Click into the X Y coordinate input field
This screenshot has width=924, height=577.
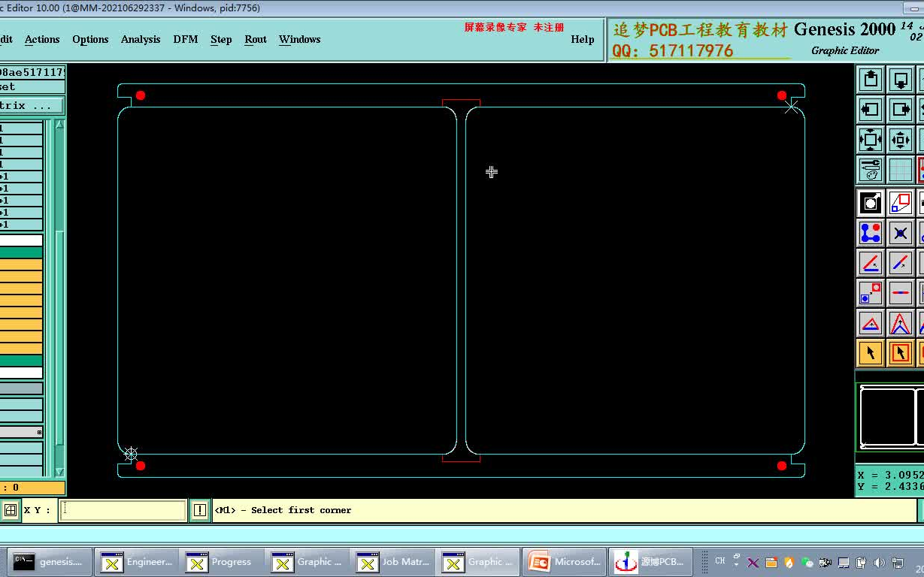coord(123,510)
